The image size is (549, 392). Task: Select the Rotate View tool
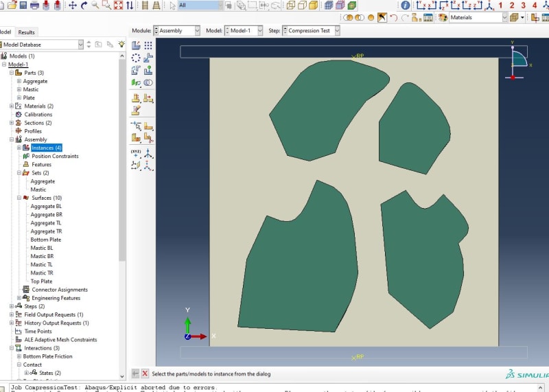(x=84, y=5)
